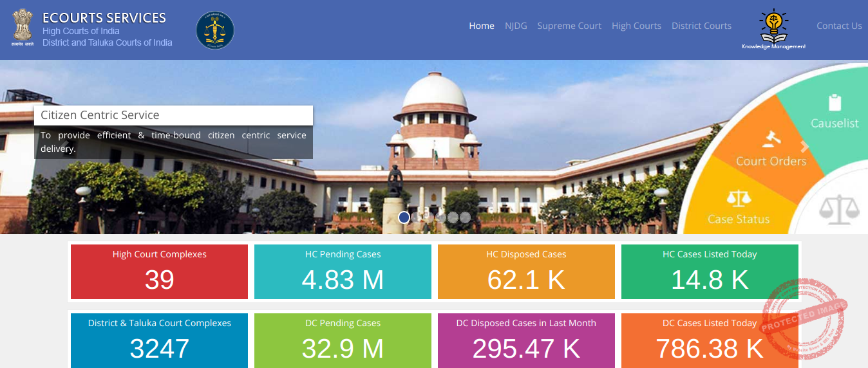Image resolution: width=868 pixels, height=368 pixels.
Task: Open Case Status via the scales icon
Action: tap(739, 198)
